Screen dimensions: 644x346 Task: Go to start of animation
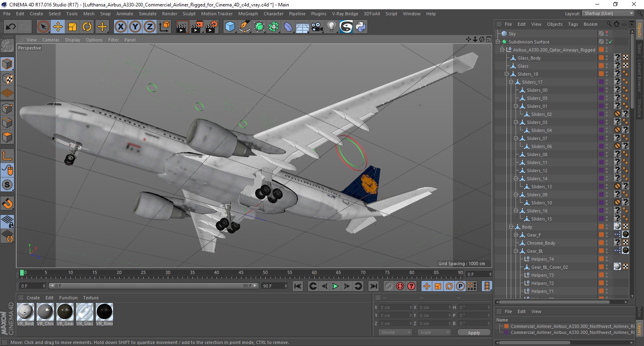[298, 286]
